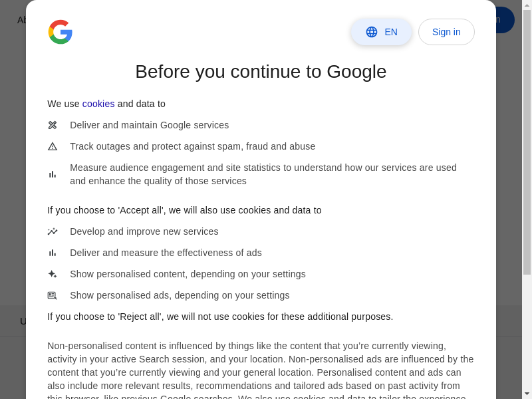Viewport: 532px width, 399px height.
Task: Open the EN language selector
Action: click(x=381, y=32)
